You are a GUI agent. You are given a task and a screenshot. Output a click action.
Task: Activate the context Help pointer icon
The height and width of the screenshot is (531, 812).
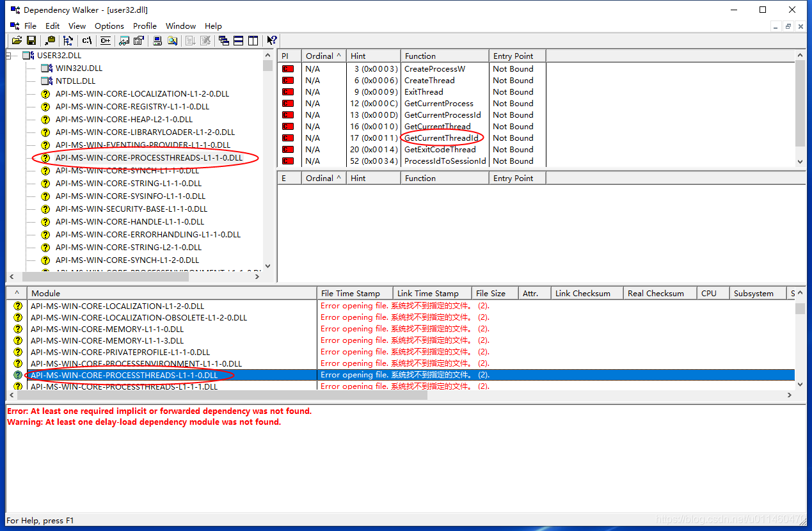(272, 40)
